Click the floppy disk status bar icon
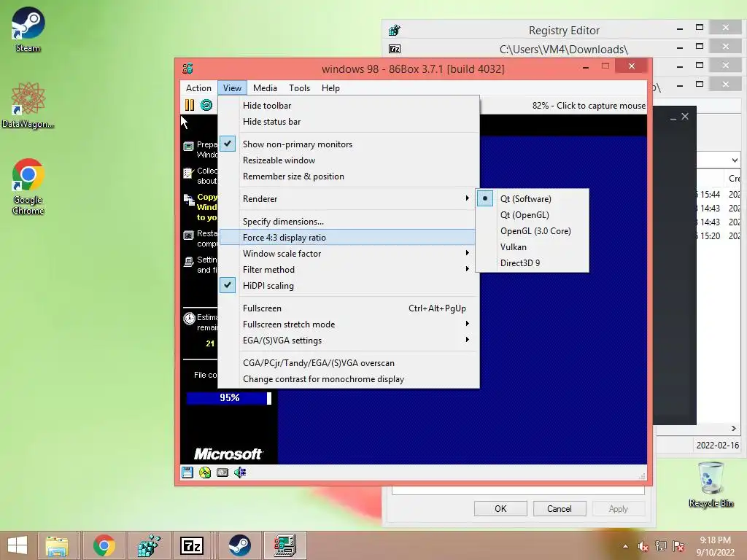Viewport: 747px width, 560px height. tap(187, 472)
